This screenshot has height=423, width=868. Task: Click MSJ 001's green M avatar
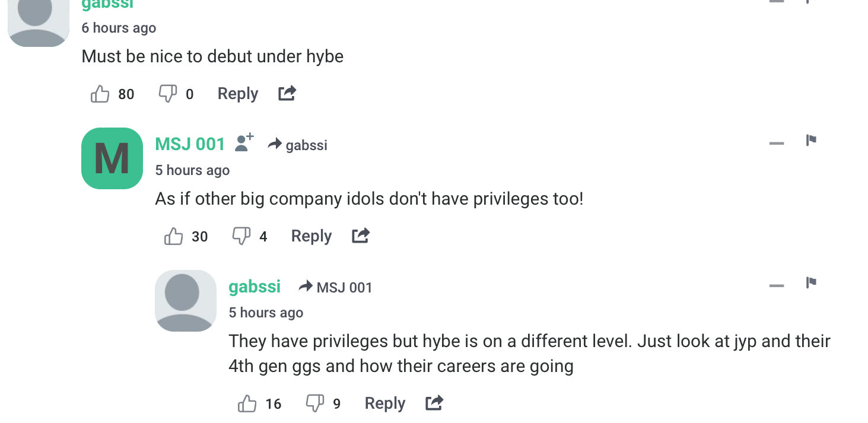tap(112, 158)
